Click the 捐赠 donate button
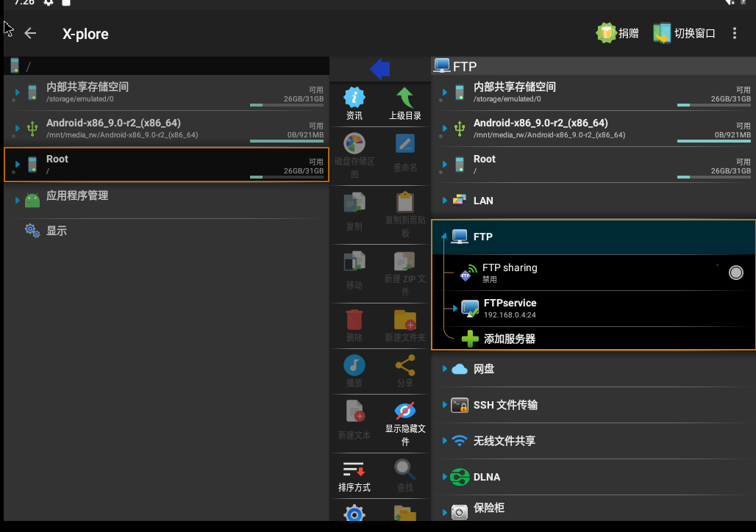 617,33
